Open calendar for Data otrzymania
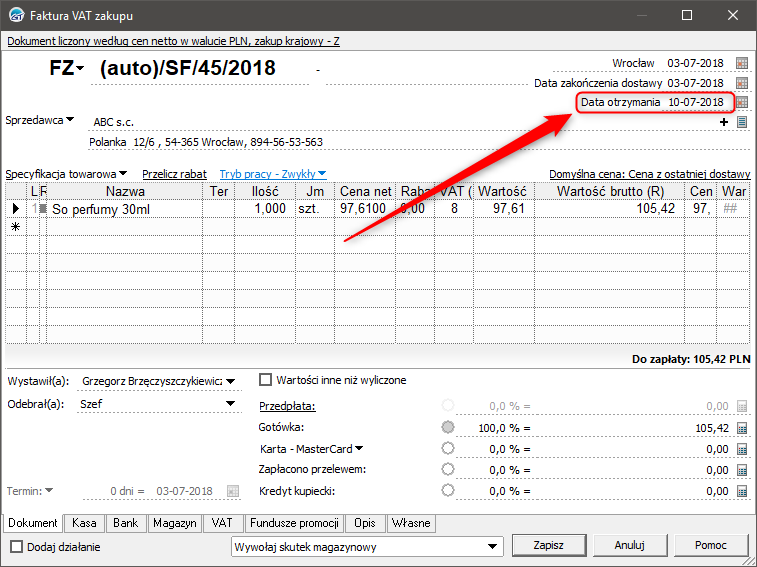The height and width of the screenshot is (567, 757). coord(742,102)
